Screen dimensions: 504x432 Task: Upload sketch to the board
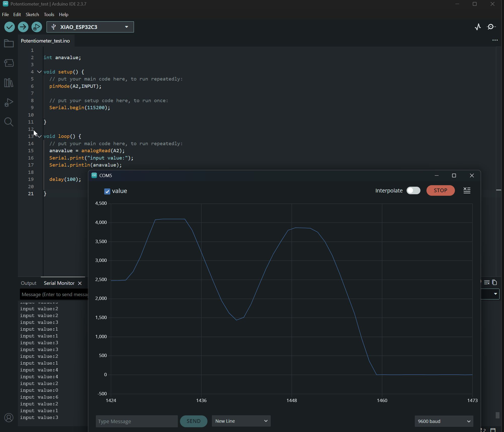pyautogui.click(x=23, y=27)
